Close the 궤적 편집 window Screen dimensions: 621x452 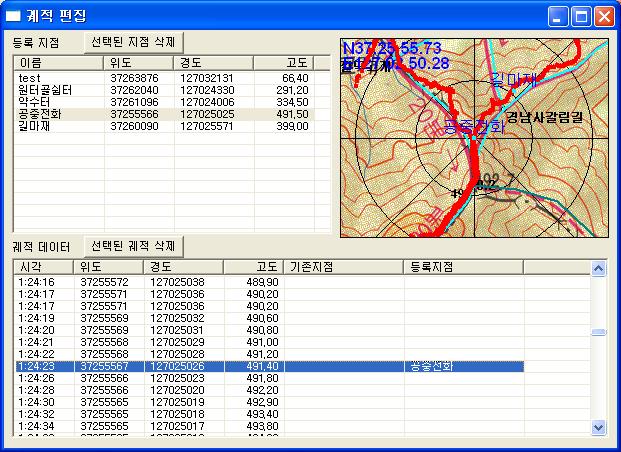(x=604, y=17)
